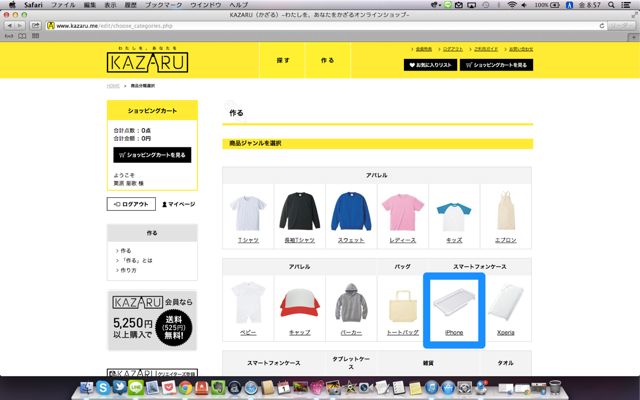This screenshot has height=400, width=640.
Task: Open お気に入りリスト heart button
Action: (430, 65)
